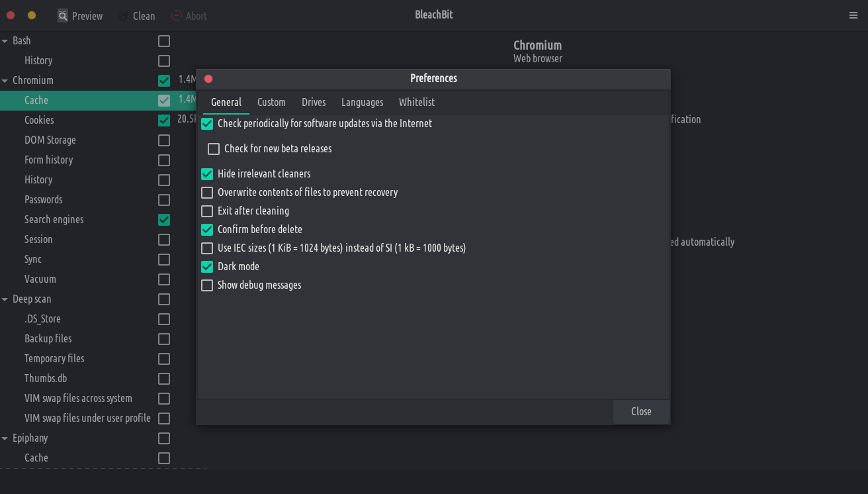Open the Whitelist tab
This screenshot has width=868, height=494.
pyautogui.click(x=417, y=102)
